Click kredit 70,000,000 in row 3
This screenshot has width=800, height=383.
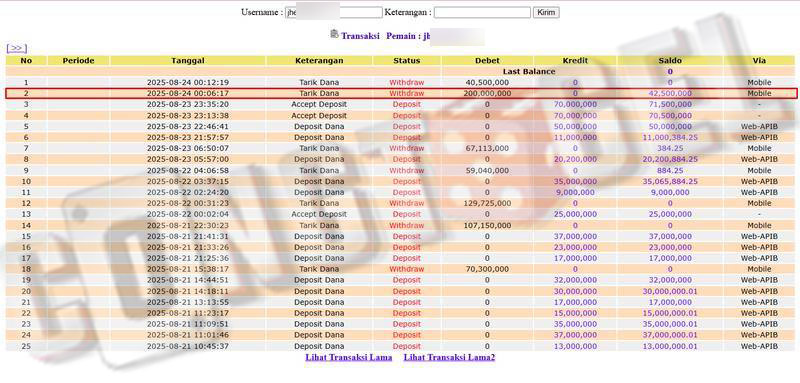575,105
